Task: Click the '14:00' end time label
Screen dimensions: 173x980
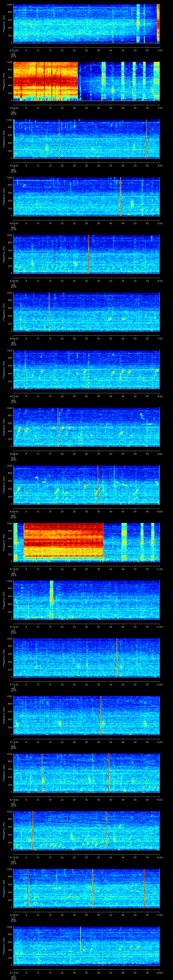Action: (x=159, y=742)
